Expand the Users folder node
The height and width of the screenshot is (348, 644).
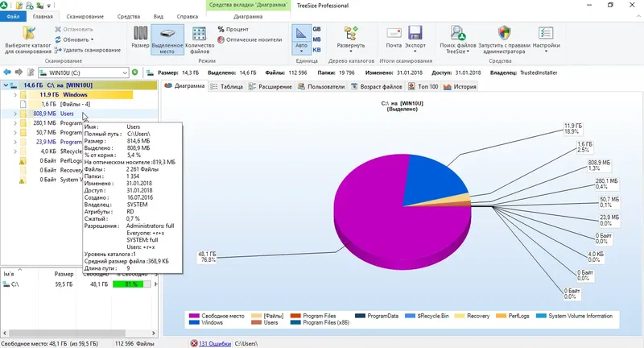(x=15, y=114)
